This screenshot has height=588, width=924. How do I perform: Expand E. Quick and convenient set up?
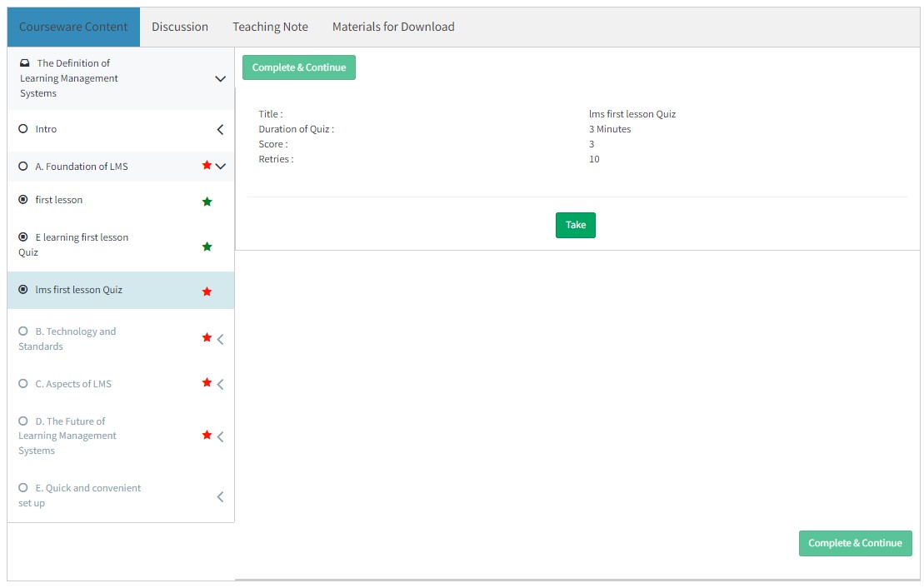221,497
